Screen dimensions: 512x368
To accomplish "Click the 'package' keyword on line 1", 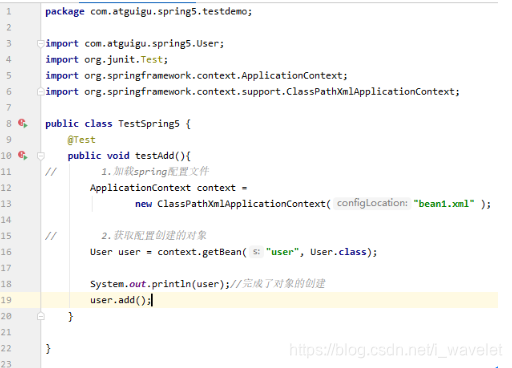I will [x=65, y=12].
